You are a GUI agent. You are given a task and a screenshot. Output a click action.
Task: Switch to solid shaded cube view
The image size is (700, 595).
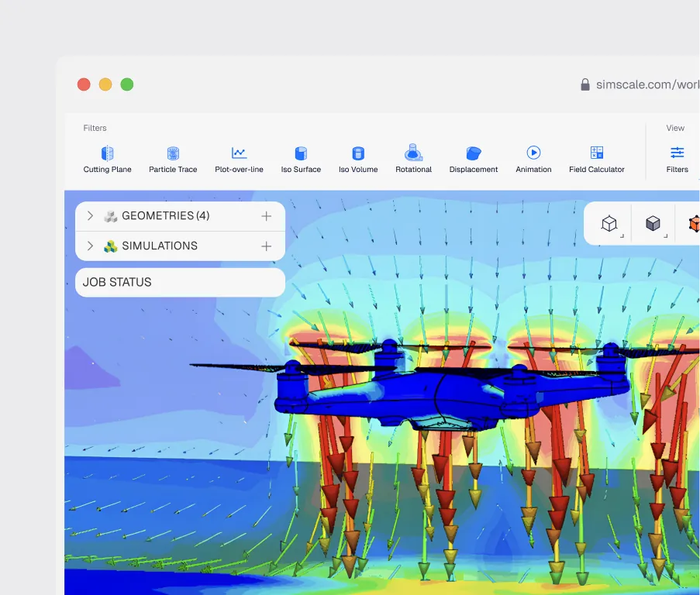653,223
